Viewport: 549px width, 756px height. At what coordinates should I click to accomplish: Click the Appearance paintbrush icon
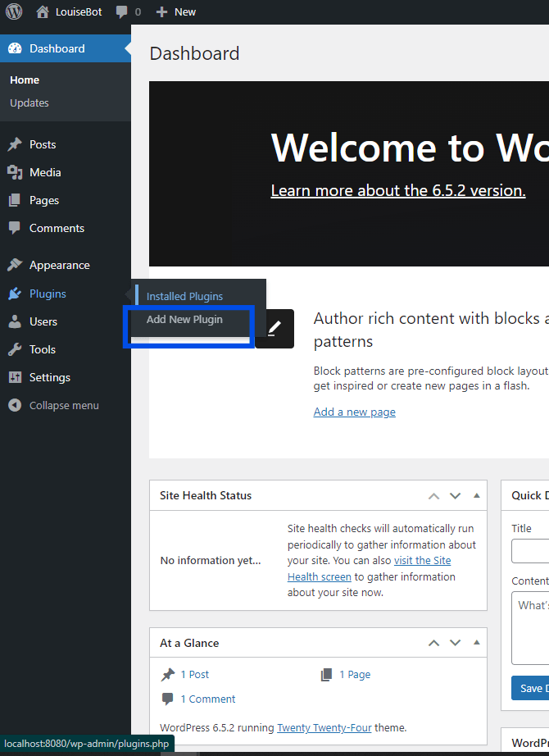(15, 265)
